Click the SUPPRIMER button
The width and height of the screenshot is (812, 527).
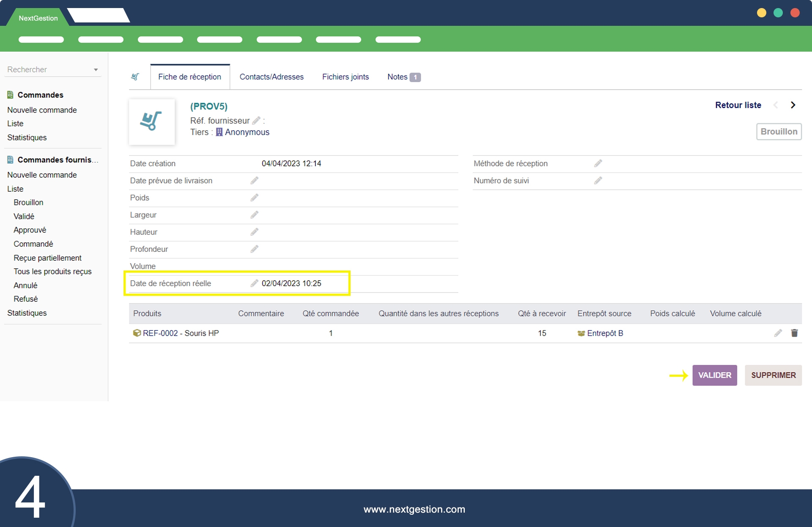pos(773,375)
